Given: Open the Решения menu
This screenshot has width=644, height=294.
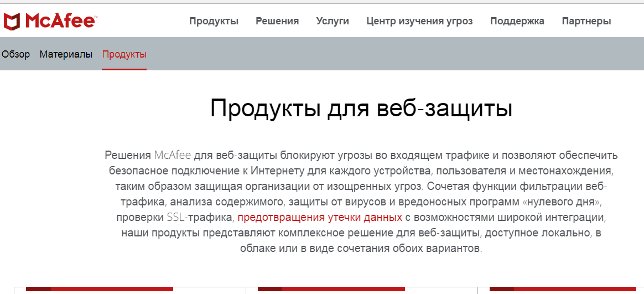Looking at the screenshot, I should point(277,22).
